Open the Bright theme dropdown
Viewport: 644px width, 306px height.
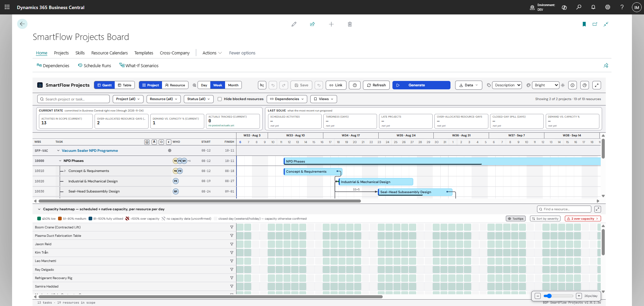(546, 85)
